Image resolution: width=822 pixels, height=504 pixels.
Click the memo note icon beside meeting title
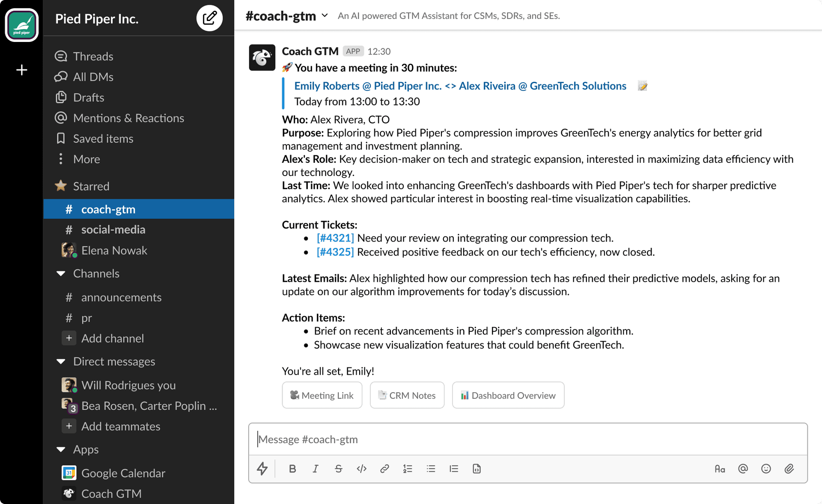(642, 86)
